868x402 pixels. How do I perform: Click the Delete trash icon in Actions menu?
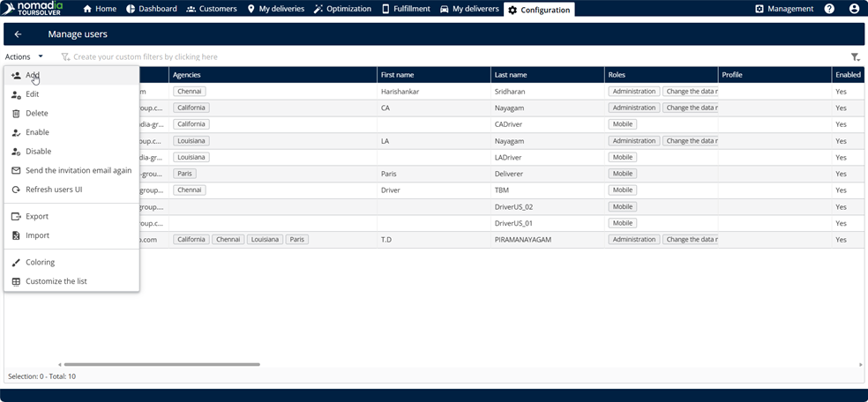click(16, 114)
